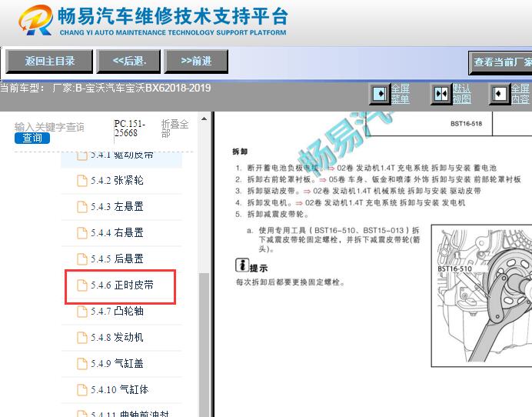The image size is (532, 417).
Task: Click the 发电机 reference in step 4
Action: pos(454,202)
